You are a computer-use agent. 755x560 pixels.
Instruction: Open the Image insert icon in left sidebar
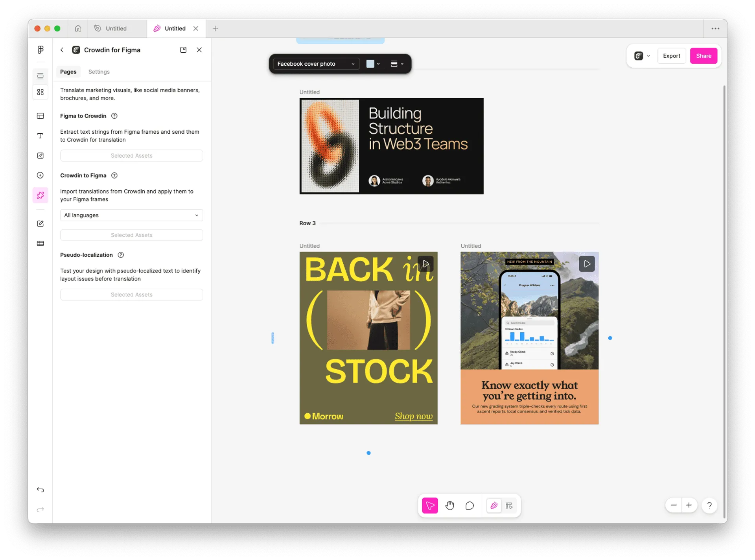coord(41,156)
